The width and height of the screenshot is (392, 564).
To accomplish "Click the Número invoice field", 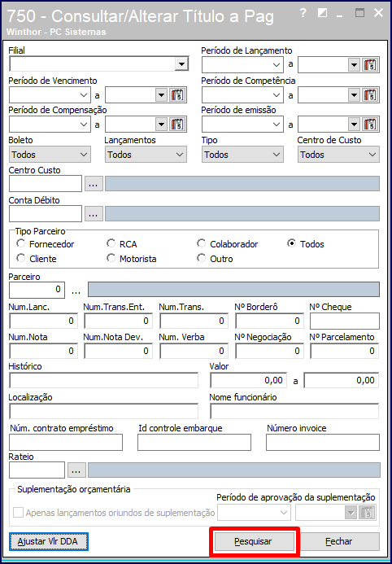I will click(323, 443).
